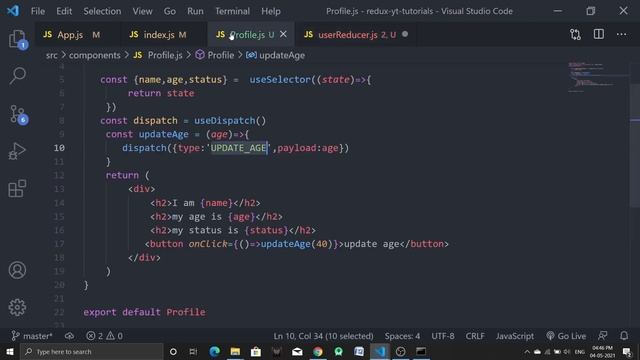Click the Profile.js breadcrumb
The height and width of the screenshot is (360, 640).
158,55
